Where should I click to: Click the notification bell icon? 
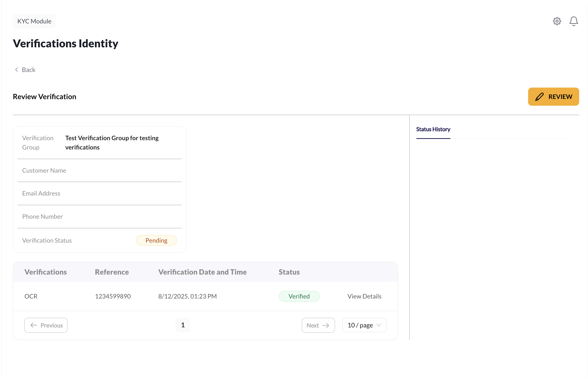(x=574, y=21)
